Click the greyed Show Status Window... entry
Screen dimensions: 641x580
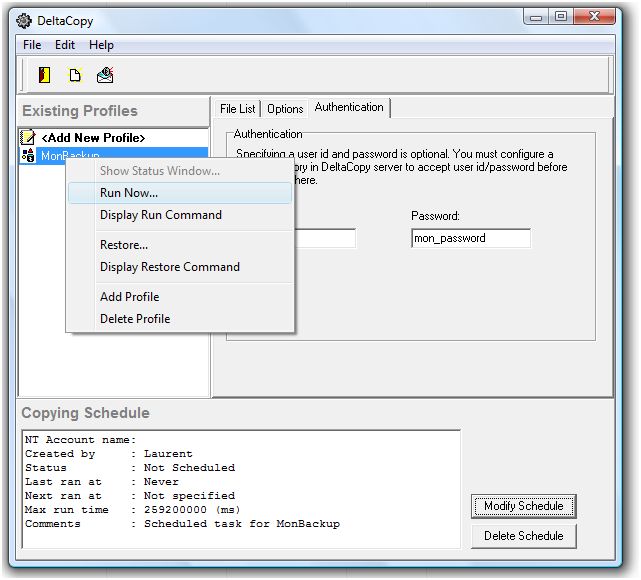(180, 171)
